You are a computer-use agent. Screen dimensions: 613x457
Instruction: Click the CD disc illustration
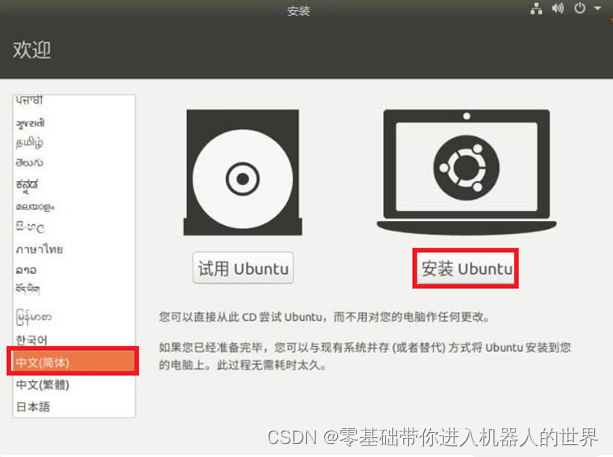click(x=243, y=172)
